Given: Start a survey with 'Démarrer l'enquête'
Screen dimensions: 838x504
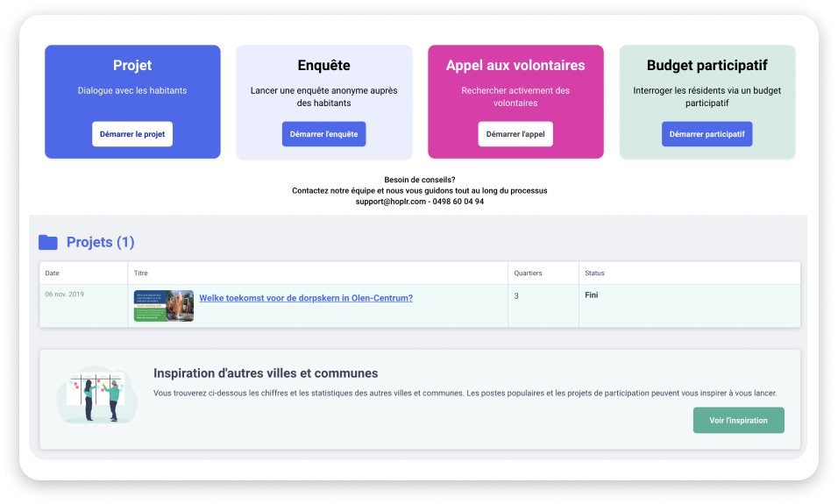Looking at the screenshot, I should tap(323, 134).
